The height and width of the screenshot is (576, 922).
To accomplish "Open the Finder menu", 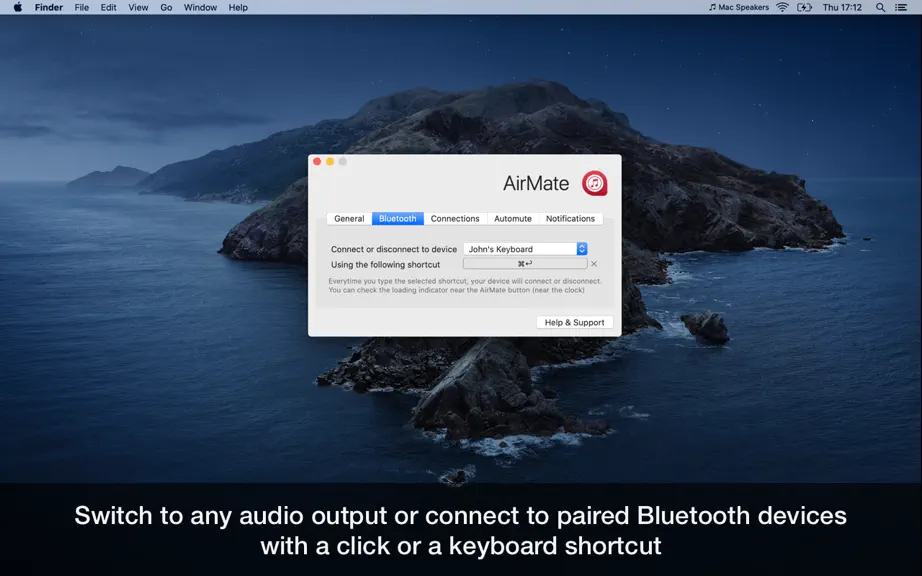I will pos(49,7).
